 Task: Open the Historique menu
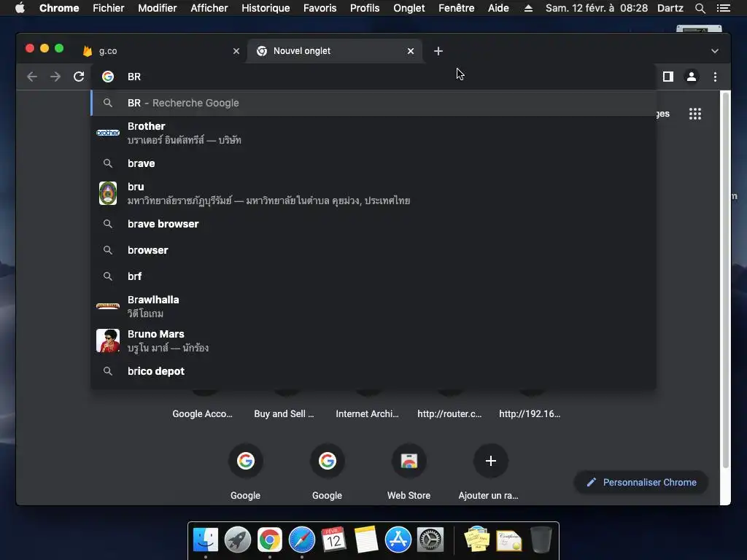point(266,8)
